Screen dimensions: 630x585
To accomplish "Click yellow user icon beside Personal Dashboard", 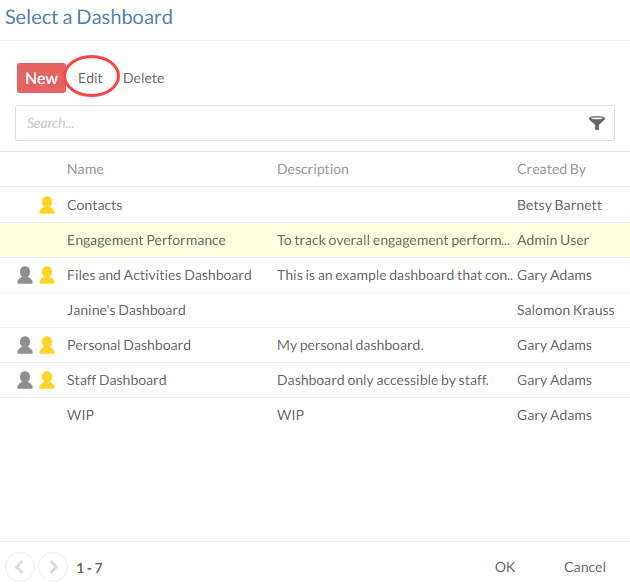I will [x=46, y=345].
